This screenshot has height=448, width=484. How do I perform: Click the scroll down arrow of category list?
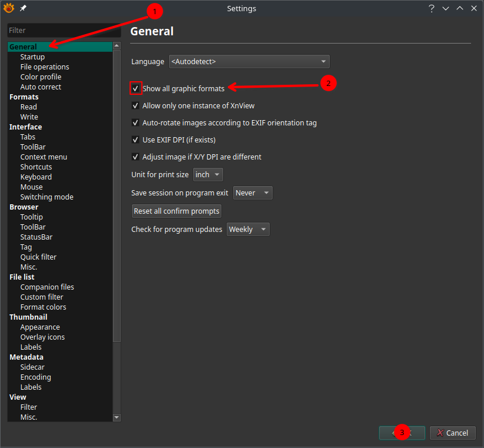coord(117,417)
